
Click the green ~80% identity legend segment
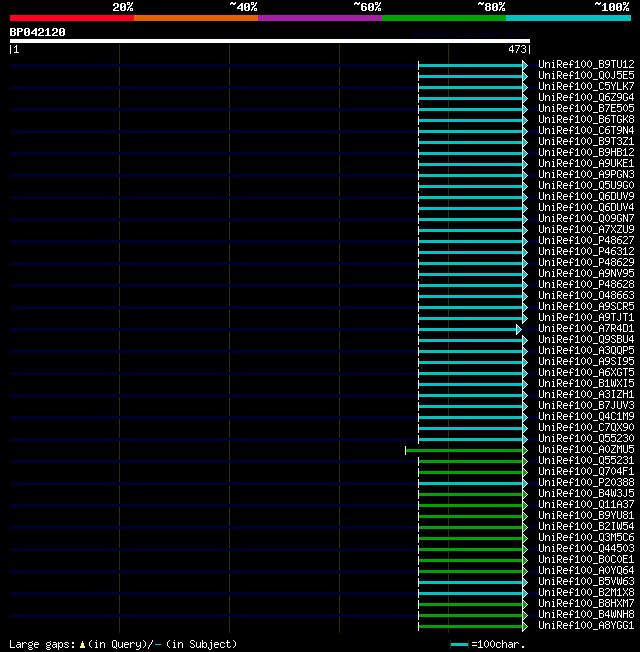point(444,18)
